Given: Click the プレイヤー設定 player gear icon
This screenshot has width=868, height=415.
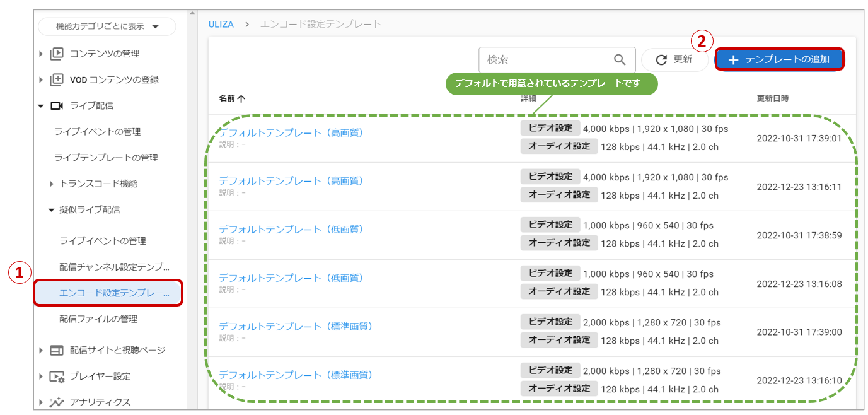Looking at the screenshot, I should [x=57, y=377].
